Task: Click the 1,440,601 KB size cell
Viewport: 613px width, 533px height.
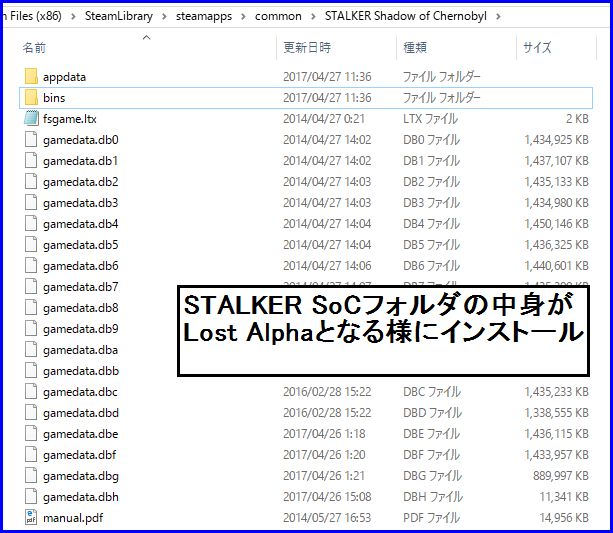Action: [557, 266]
